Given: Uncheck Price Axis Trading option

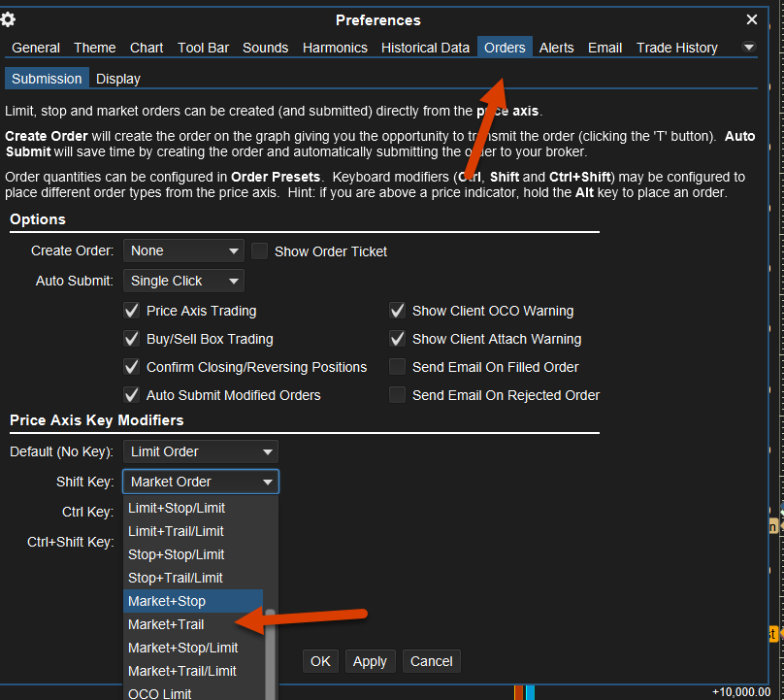Looking at the screenshot, I should coord(132,311).
